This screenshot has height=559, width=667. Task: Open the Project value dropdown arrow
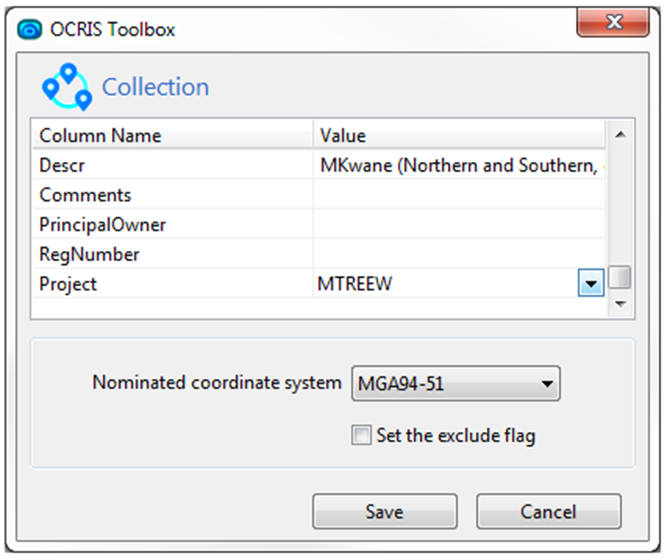pyautogui.click(x=591, y=283)
